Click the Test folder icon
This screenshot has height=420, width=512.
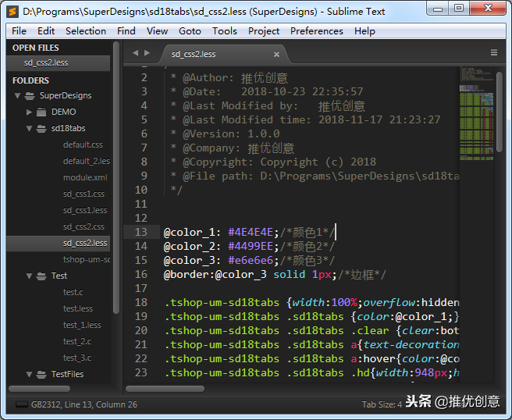point(41,276)
